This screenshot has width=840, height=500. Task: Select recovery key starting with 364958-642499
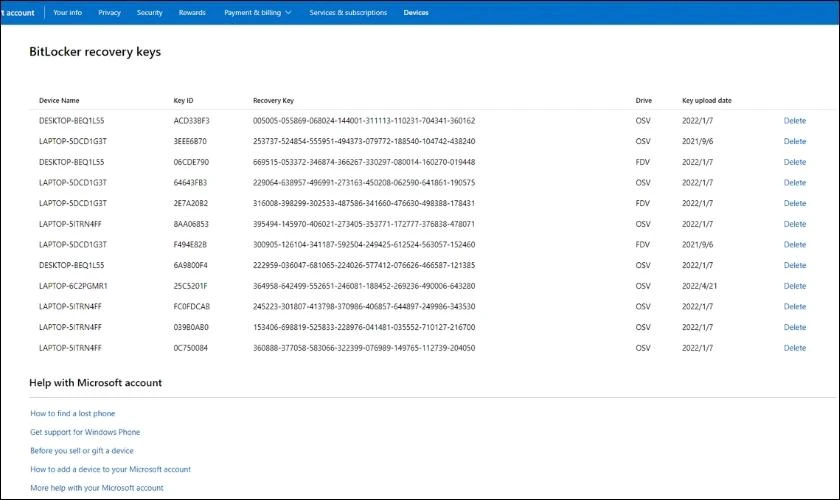click(364, 286)
